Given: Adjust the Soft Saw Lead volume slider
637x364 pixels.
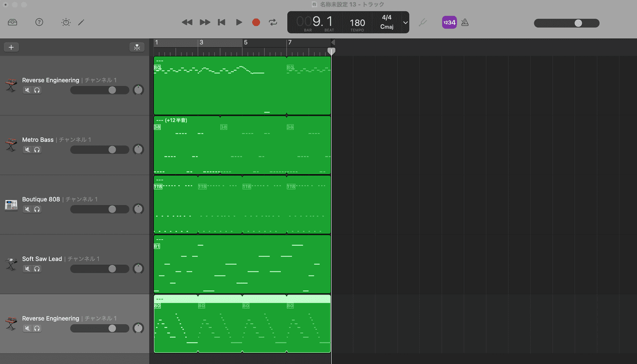Looking at the screenshot, I should point(99,268).
